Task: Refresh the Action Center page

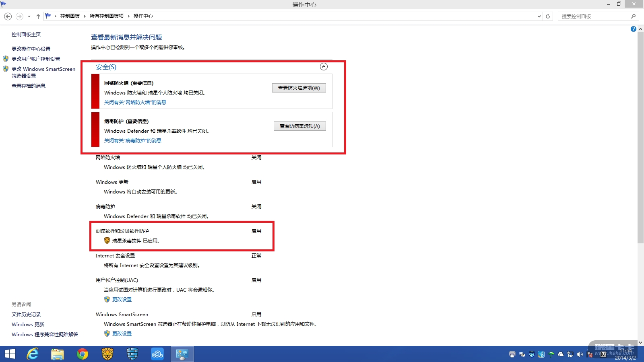Action: point(548,16)
